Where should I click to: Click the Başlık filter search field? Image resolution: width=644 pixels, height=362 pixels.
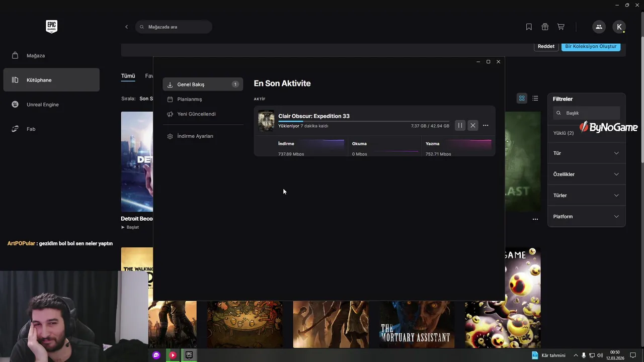click(587, 113)
